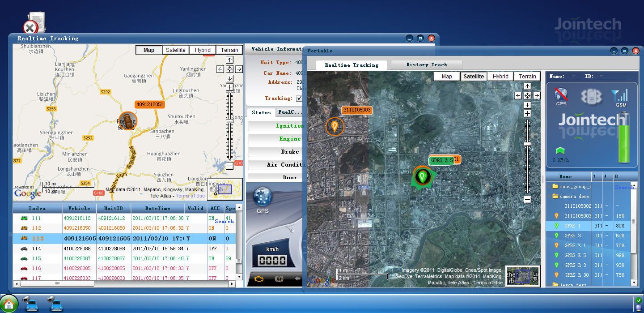Open the second camera-car taskbar icon
This screenshot has height=313, width=644.
(x=55, y=304)
